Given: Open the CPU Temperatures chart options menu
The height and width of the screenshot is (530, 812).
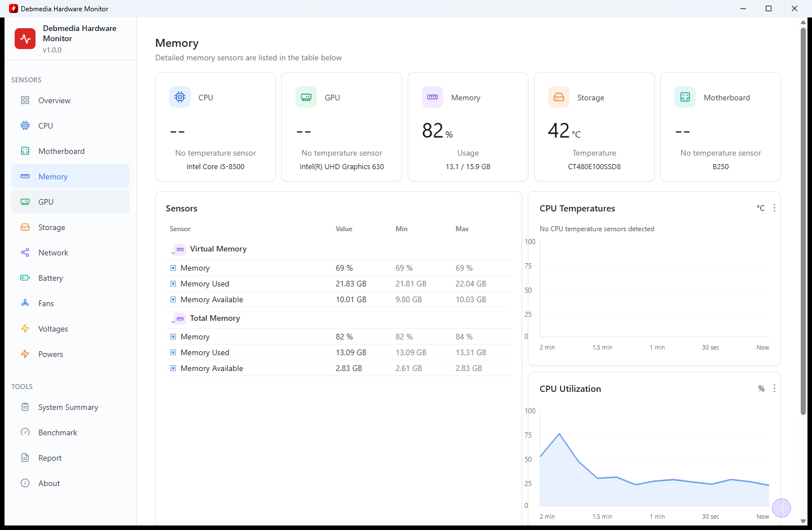Looking at the screenshot, I should coord(774,208).
